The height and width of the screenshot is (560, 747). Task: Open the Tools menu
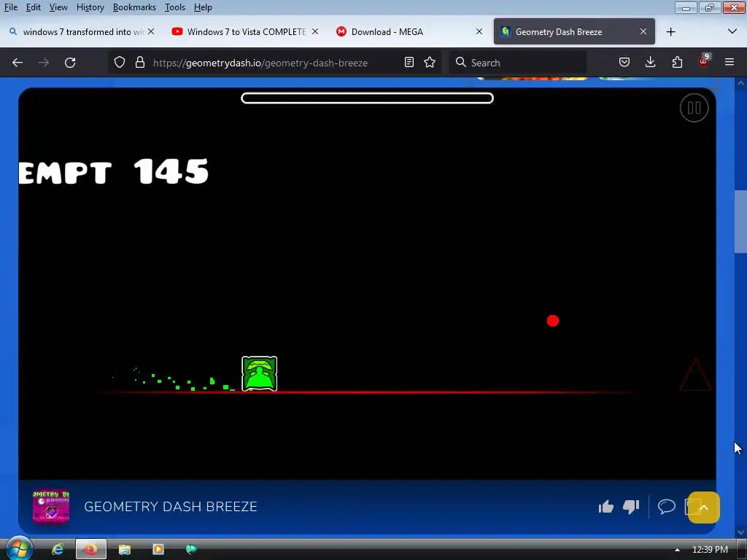(175, 7)
